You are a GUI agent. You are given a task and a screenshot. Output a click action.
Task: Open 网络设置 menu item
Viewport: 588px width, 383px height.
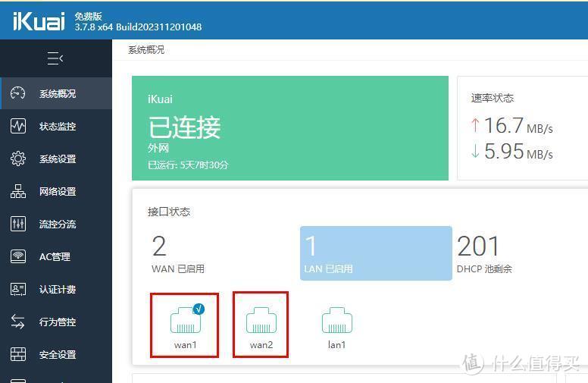click(x=56, y=191)
